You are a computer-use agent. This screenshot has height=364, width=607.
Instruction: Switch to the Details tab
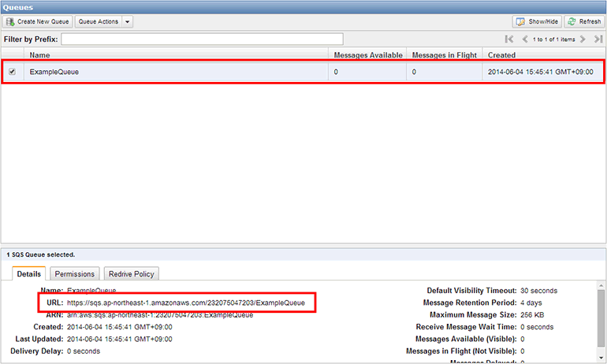tap(29, 274)
